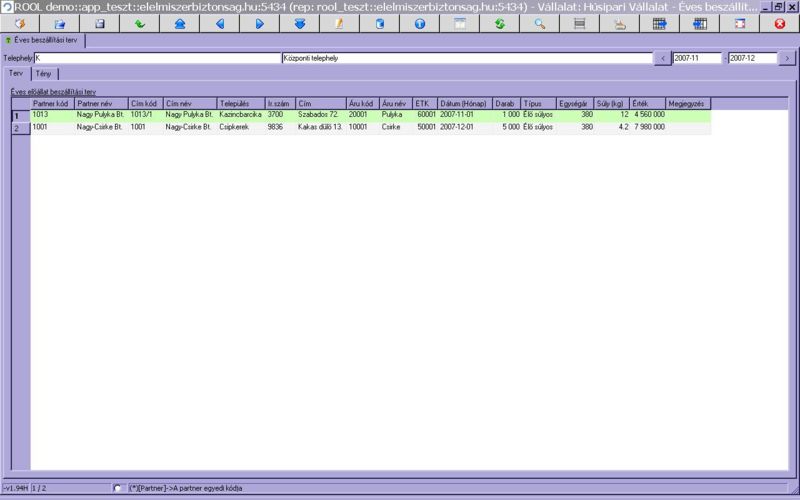Step date range forward with right chevron

[787, 58]
